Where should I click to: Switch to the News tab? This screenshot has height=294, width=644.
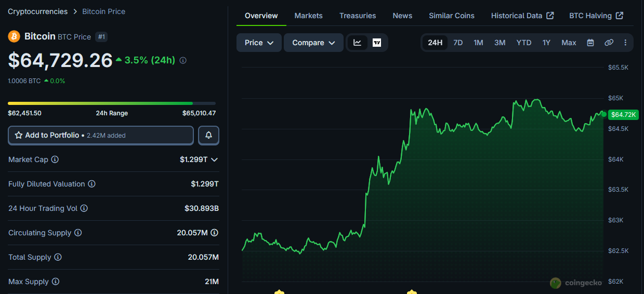402,16
